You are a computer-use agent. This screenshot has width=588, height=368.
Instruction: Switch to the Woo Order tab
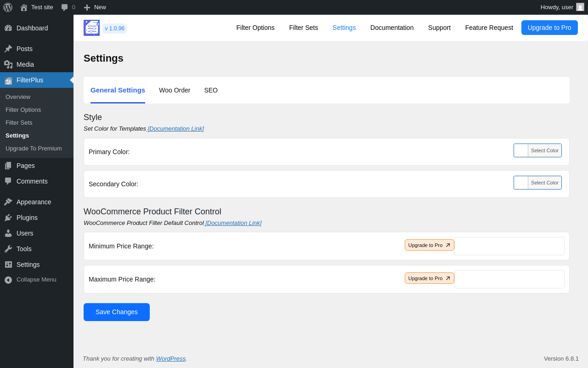pyautogui.click(x=175, y=90)
